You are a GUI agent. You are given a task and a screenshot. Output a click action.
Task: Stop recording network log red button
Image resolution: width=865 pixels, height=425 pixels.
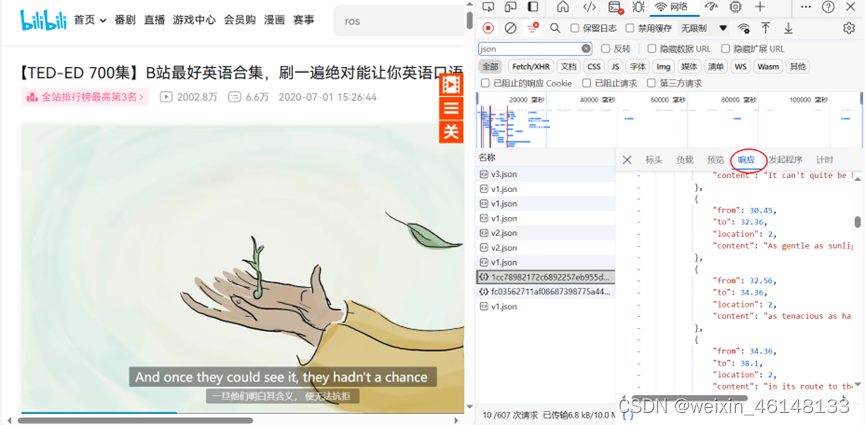coord(488,28)
